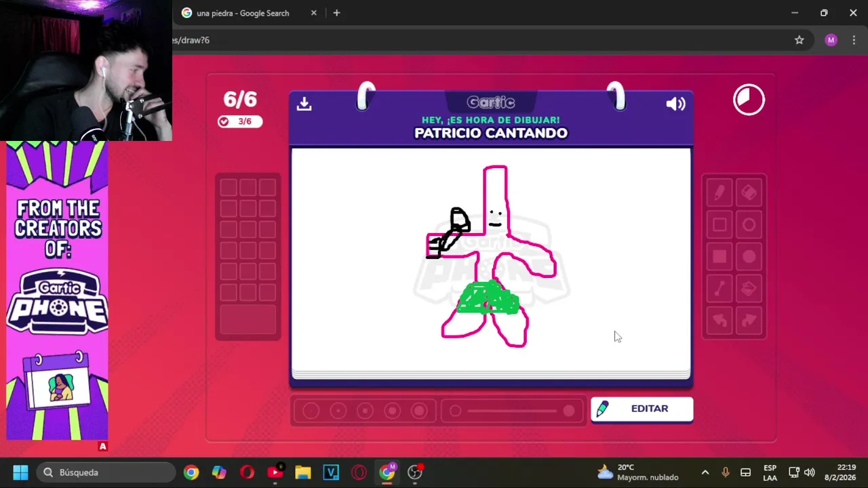Screen dimensions: 868x488
Task: Select the Line tool
Action: [719, 289]
